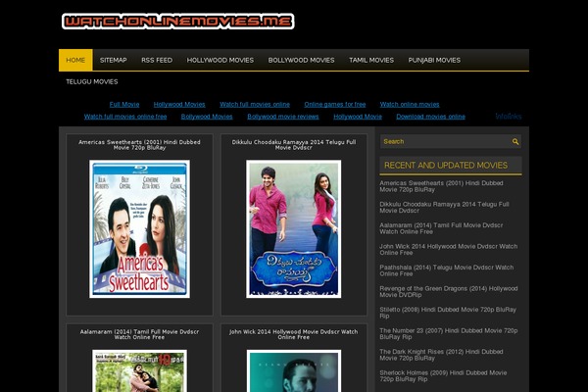588x392 pixels.
Task: Open sidebar Aalamaram (2014) Tamil entry
Action: (x=441, y=228)
